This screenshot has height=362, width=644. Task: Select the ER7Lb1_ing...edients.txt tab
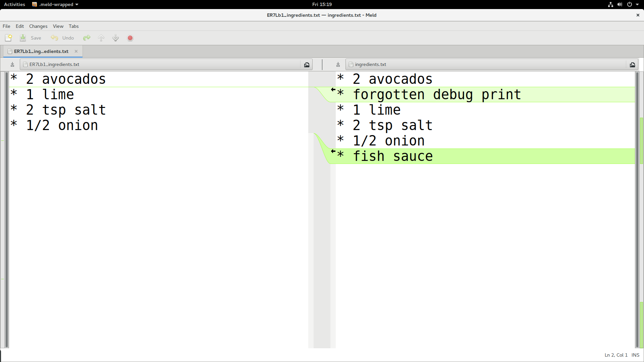[x=40, y=51]
